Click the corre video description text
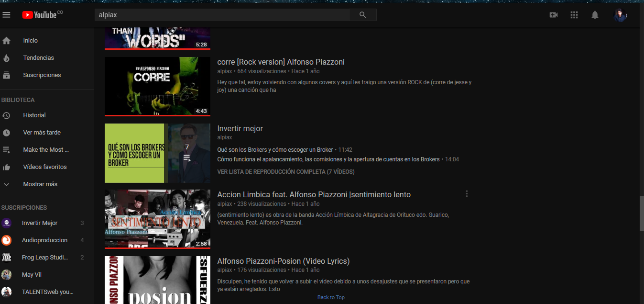Viewport: 644px width, 304px height. click(x=344, y=86)
